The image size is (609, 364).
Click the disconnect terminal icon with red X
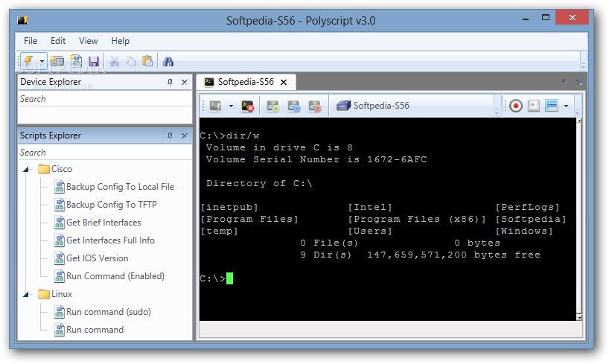pos(247,106)
